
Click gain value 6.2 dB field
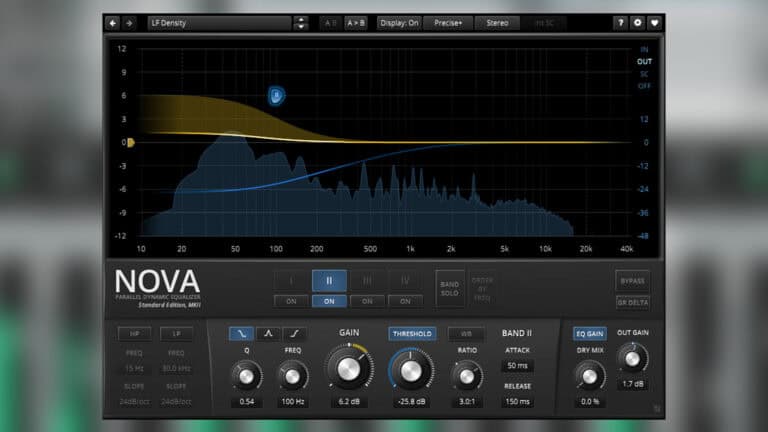pos(349,402)
